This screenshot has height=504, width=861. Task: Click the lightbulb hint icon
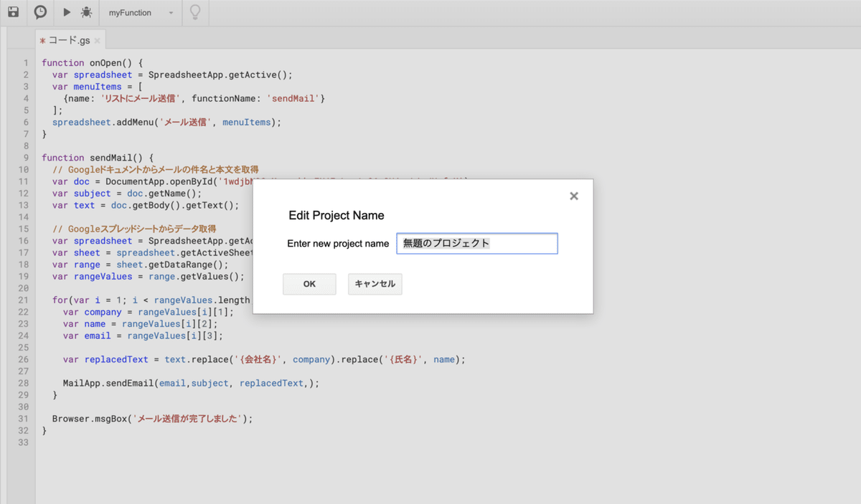(194, 12)
